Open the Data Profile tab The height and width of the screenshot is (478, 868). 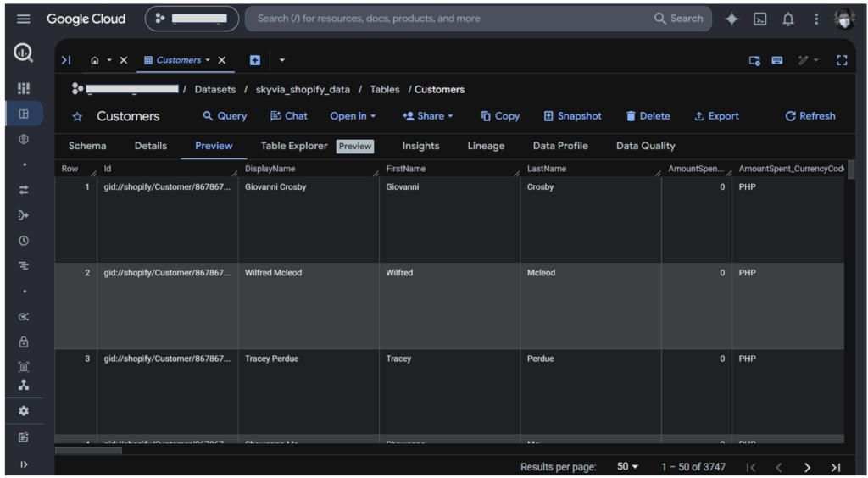tap(560, 146)
